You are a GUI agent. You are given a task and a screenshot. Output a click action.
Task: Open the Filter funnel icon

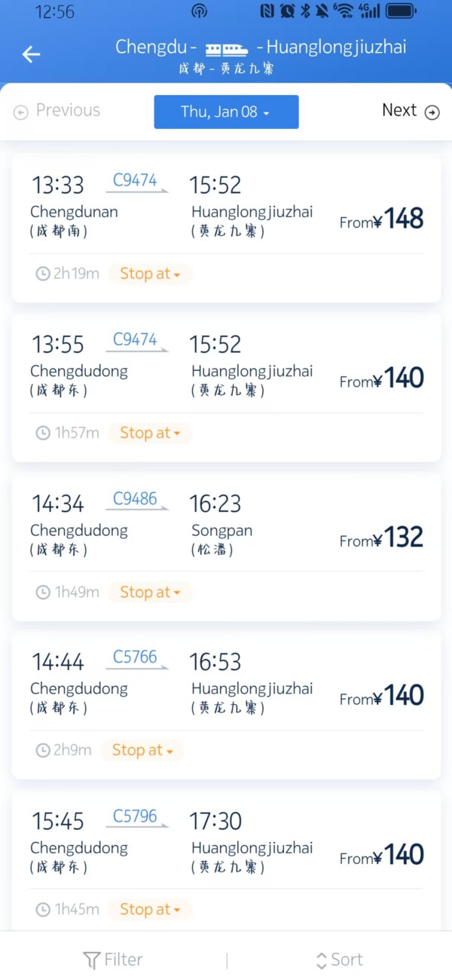coord(91,960)
